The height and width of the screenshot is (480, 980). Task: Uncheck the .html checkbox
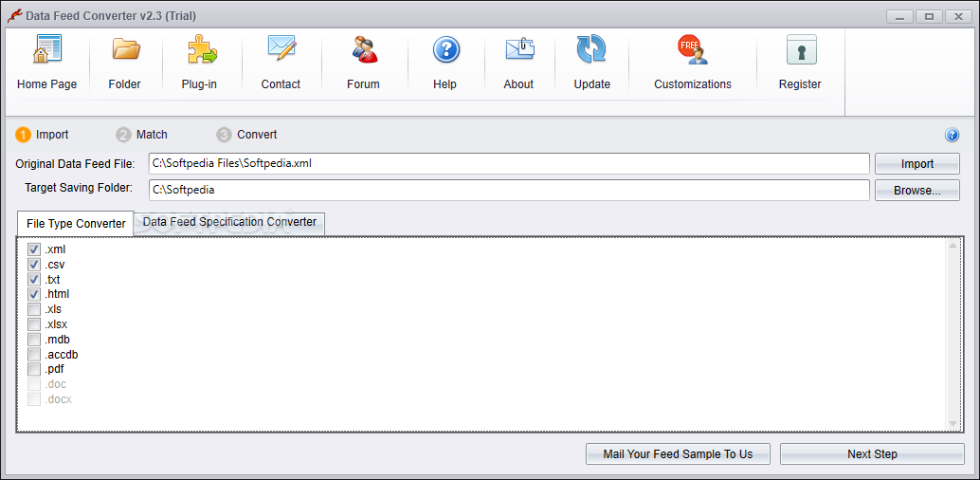(34, 294)
